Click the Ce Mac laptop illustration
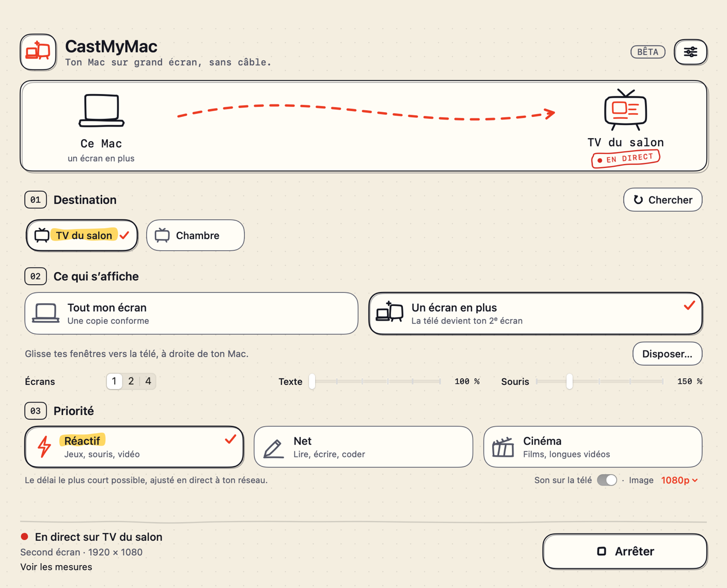The height and width of the screenshot is (588, 727). [x=101, y=110]
